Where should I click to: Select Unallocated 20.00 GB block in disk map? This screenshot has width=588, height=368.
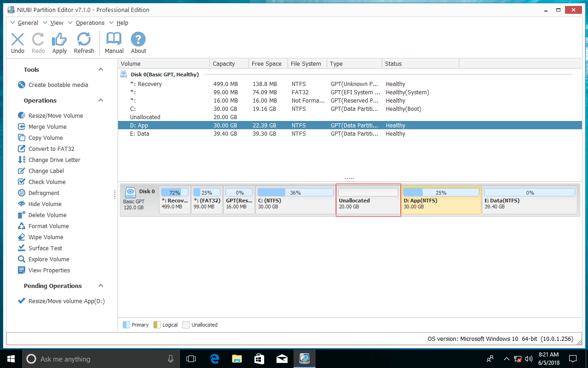click(x=368, y=200)
